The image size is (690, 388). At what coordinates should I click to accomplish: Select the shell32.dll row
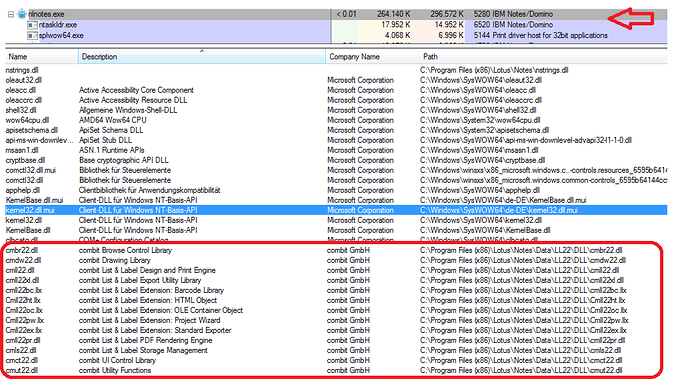[x=336, y=110]
